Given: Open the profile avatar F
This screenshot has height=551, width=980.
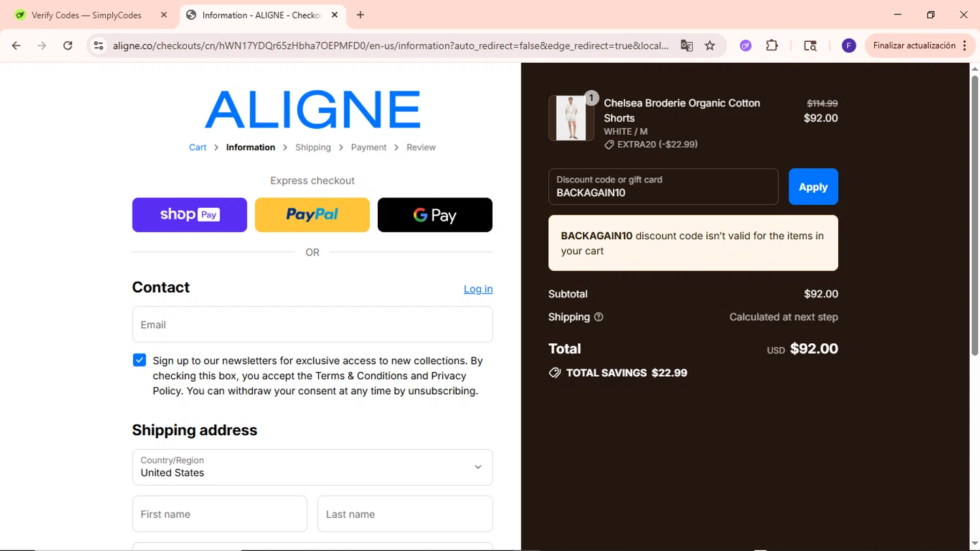Looking at the screenshot, I should pyautogui.click(x=849, y=46).
